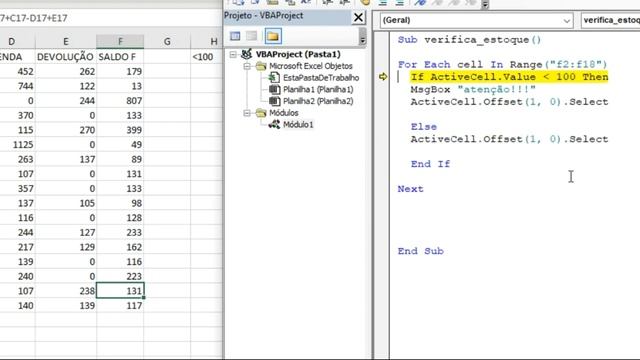Viewport: 640px width, 360px height.
Task: Click the Next statement in code
Action: (411, 189)
